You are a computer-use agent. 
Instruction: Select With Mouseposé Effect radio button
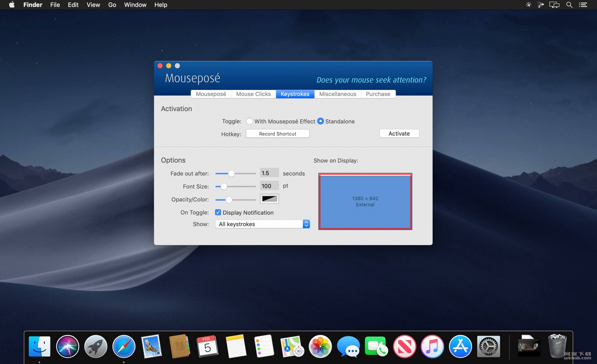249,121
